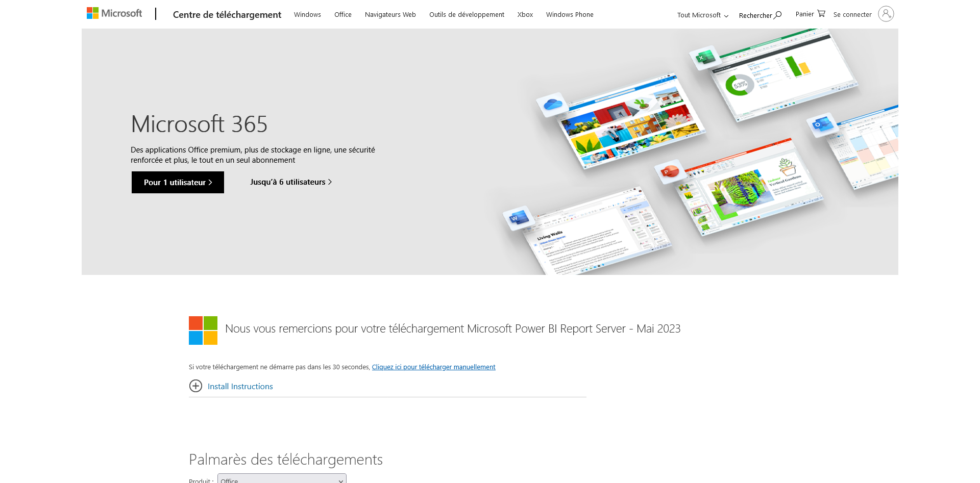
Task: Click the Microsoft logo in header
Action: coord(114,13)
